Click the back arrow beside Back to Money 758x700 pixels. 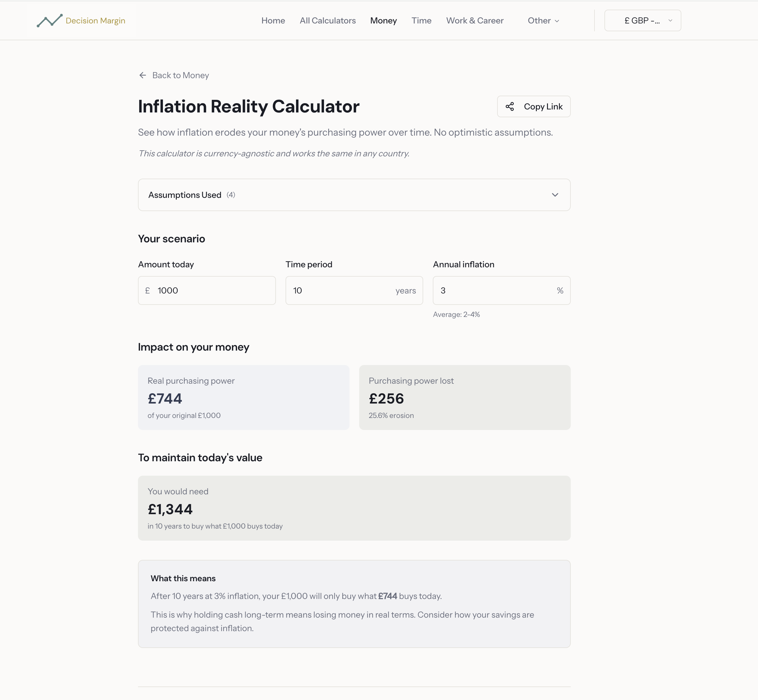click(x=142, y=75)
